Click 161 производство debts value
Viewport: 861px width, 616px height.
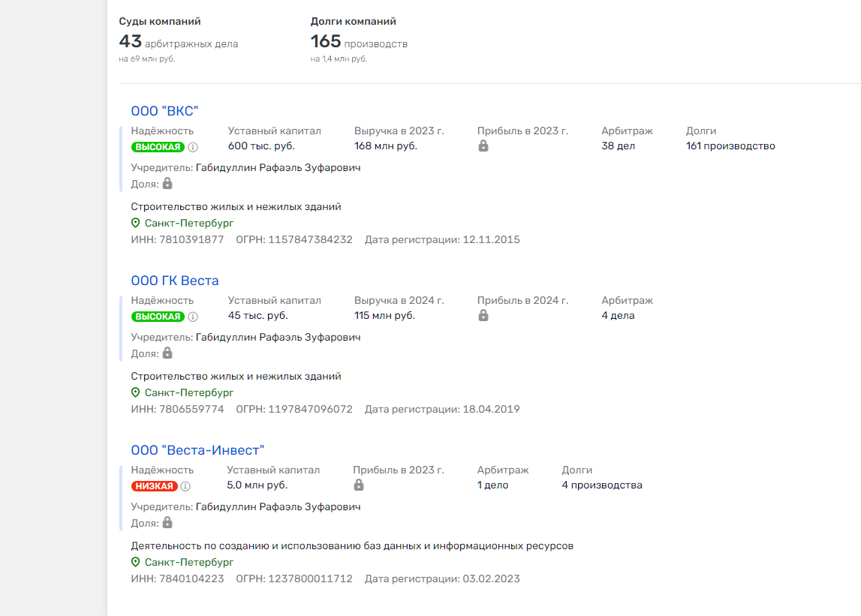pos(730,146)
